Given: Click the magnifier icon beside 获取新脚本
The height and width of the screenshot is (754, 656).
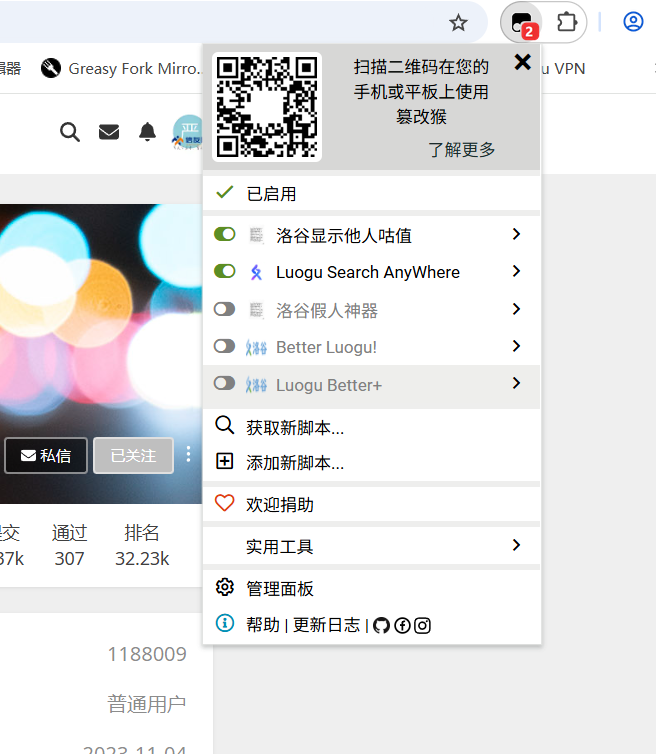Looking at the screenshot, I should click(225, 426).
